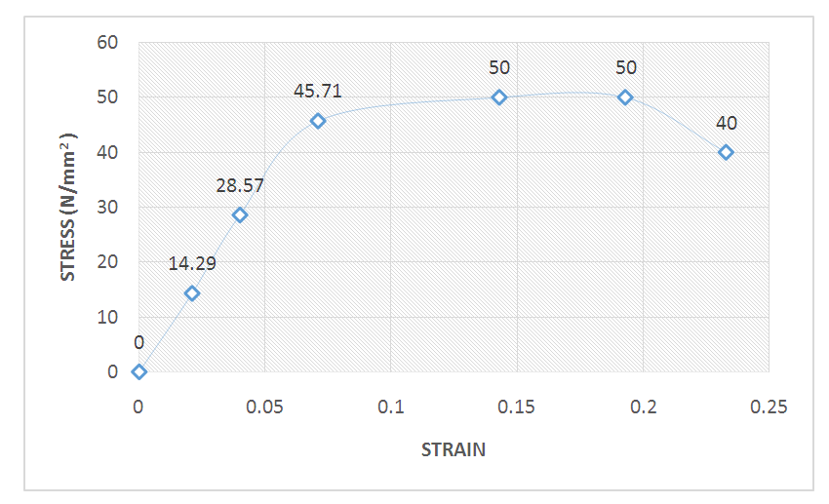The image size is (829, 504).
Task: Select the data marker at strain 0.2
Action: coord(625,97)
